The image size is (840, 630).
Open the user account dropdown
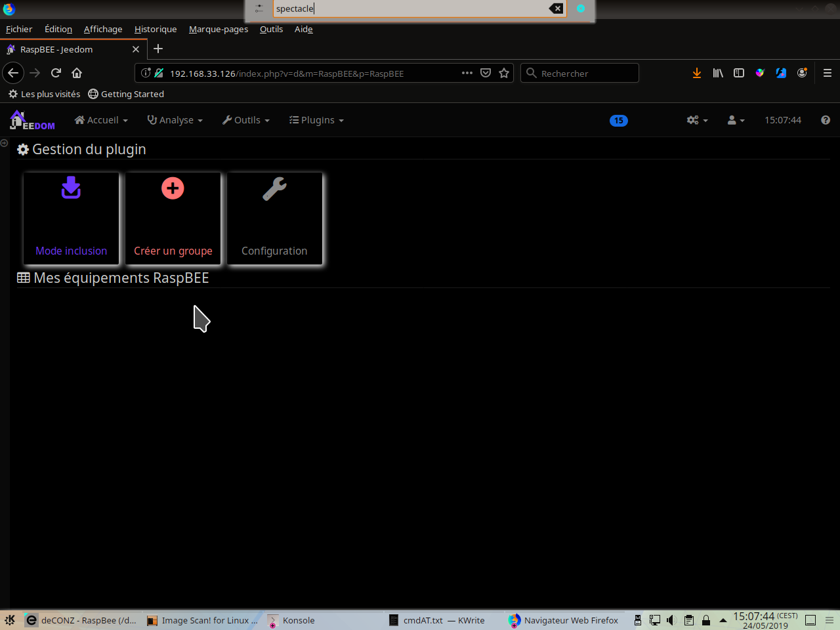coord(736,120)
